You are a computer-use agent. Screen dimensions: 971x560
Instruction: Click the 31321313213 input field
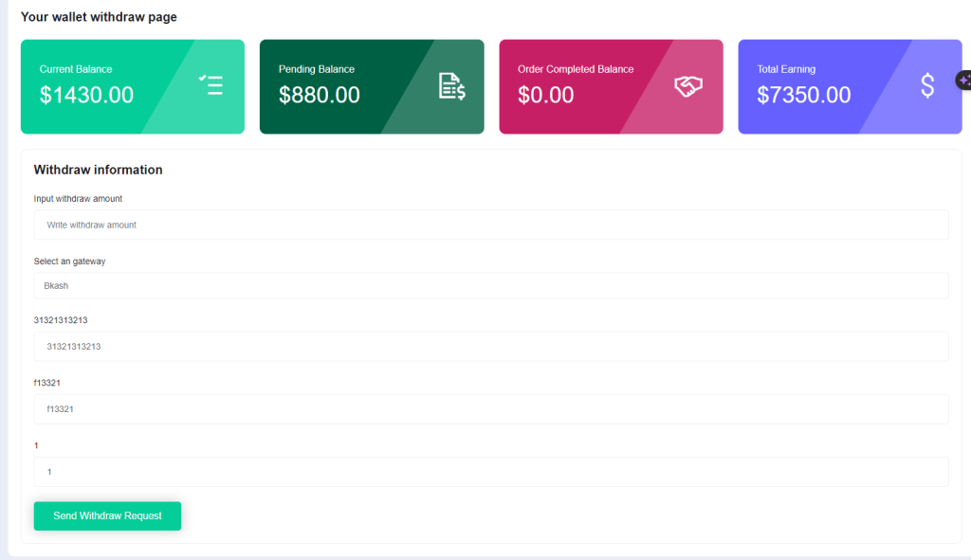pos(491,347)
